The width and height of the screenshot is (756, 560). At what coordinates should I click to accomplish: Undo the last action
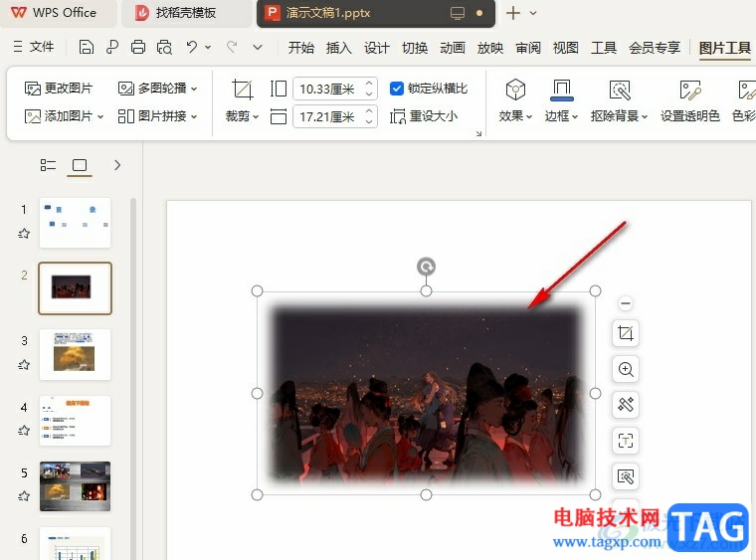tap(191, 47)
